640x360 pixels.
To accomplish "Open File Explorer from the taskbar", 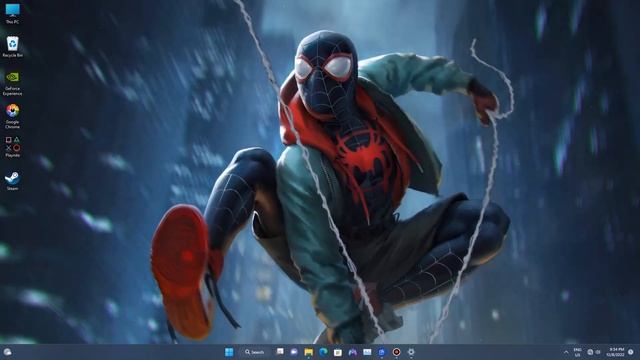I will tap(309, 352).
